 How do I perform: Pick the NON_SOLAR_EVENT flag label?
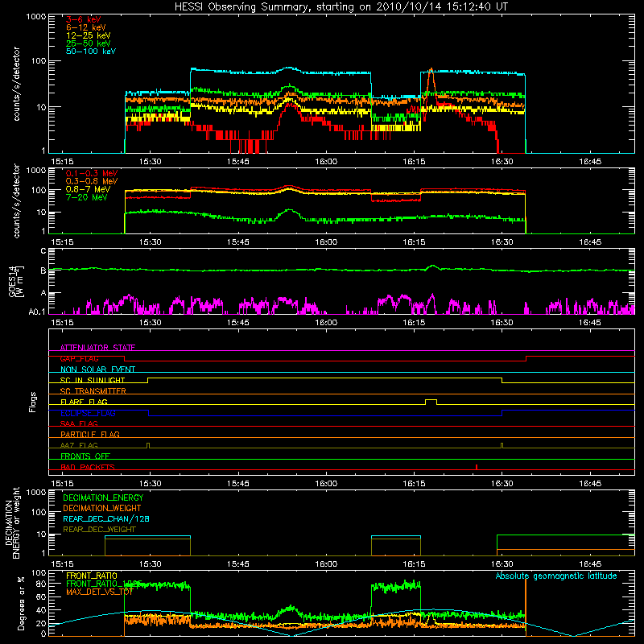pos(97,369)
